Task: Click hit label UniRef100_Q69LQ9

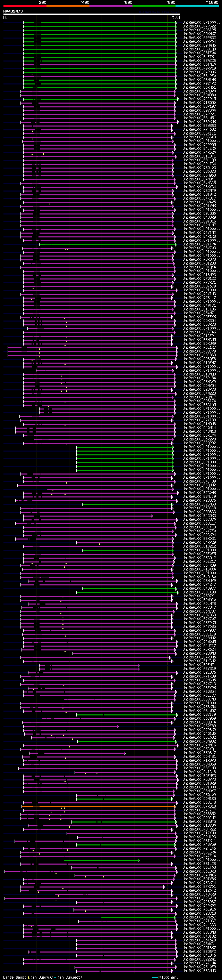Action: [x=199, y=49]
